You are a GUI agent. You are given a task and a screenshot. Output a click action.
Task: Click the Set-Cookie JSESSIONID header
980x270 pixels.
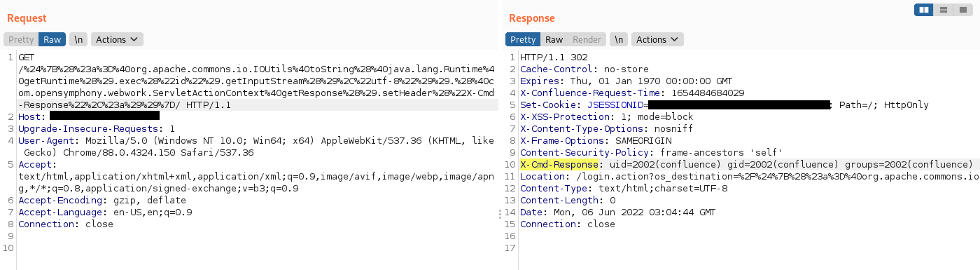click(x=724, y=104)
